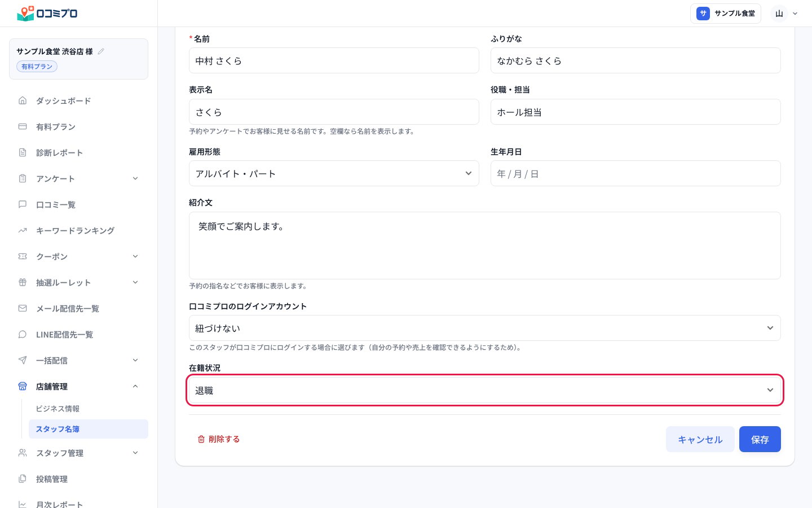812x508 pixels.
Task: Click the アンケート clipboard icon
Action: [23, 178]
